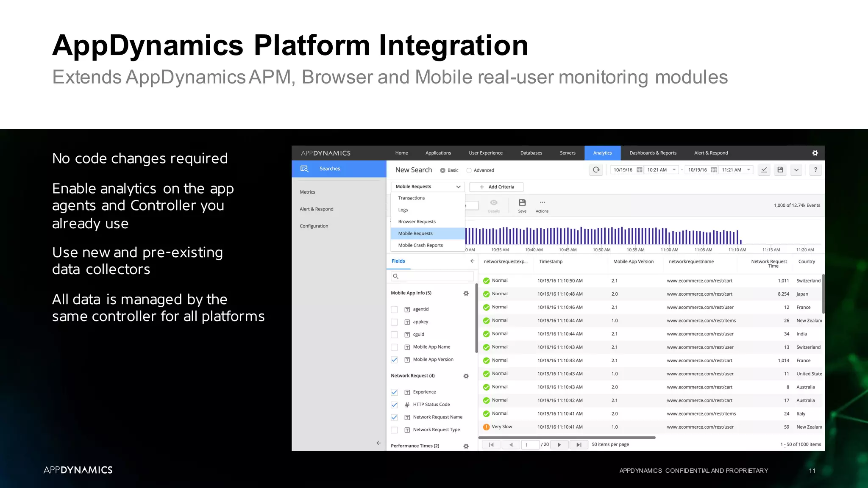Choose Logs from the dropdown list
The width and height of the screenshot is (868, 488).
pos(428,210)
